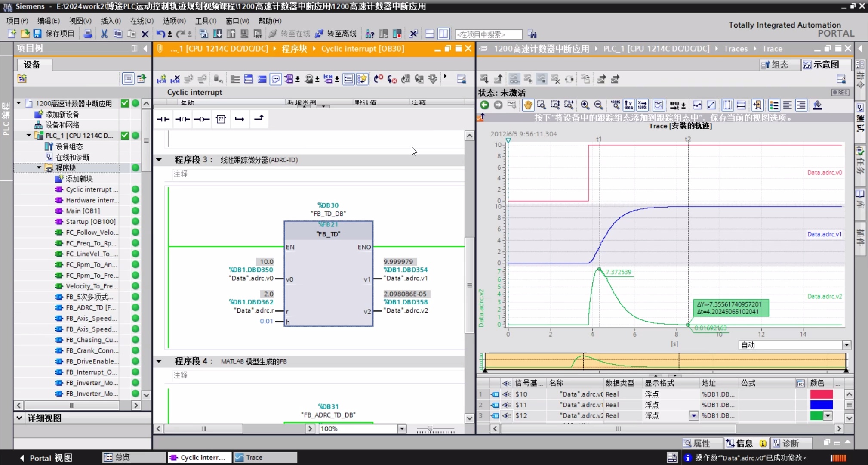This screenshot has height=465, width=868.
Task: Click the zoom selection magnifier icon
Action: [x=541, y=105]
